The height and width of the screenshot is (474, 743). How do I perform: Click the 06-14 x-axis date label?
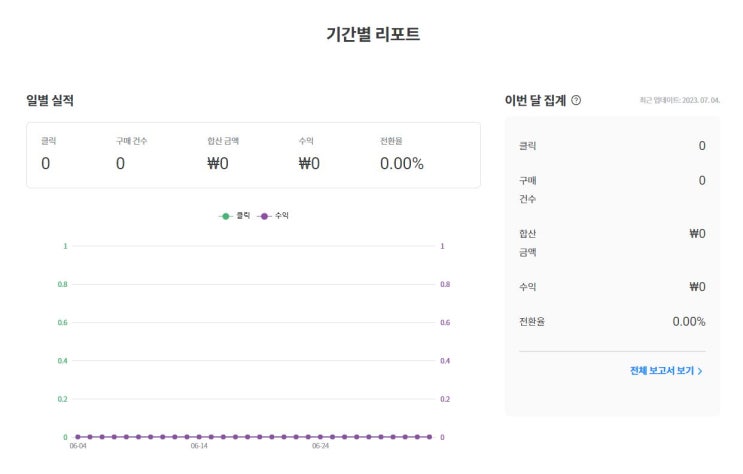(x=199, y=446)
